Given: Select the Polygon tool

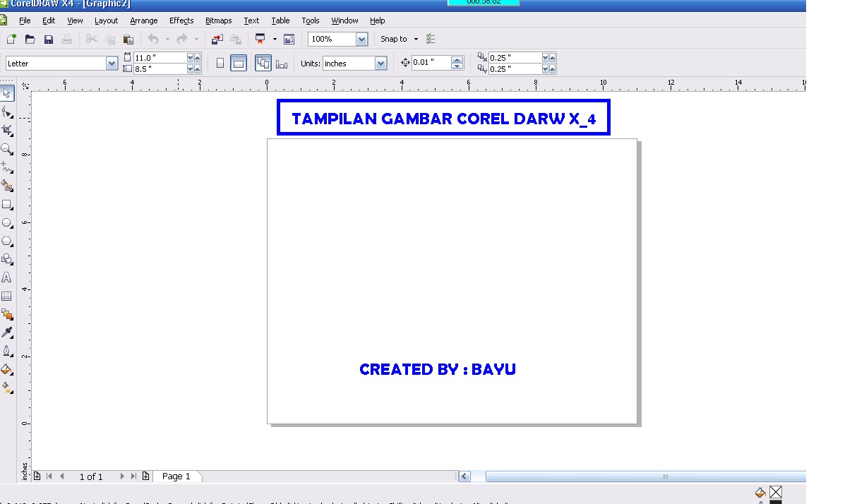Looking at the screenshot, I should click(x=7, y=241).
